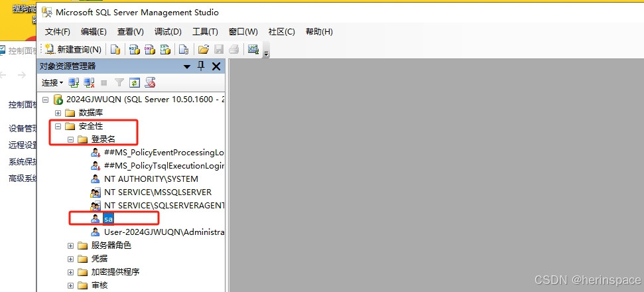Click Connect Object Explorer icon

point(74,83)
